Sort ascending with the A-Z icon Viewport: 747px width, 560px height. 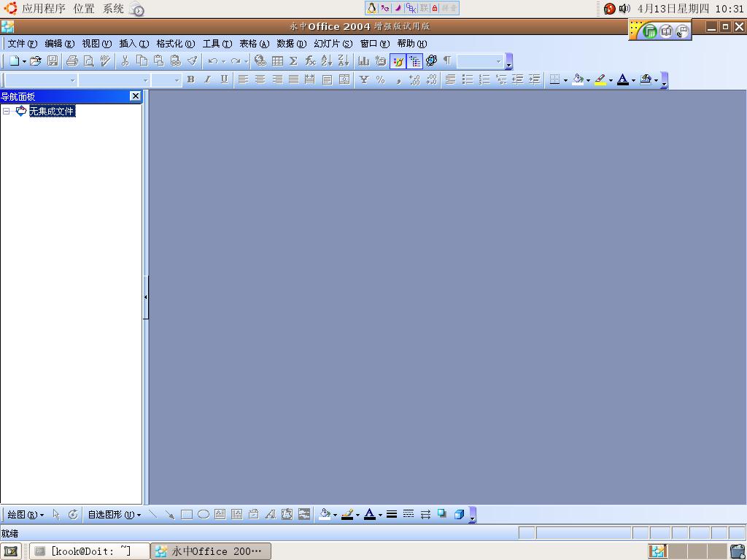point(327,61)
